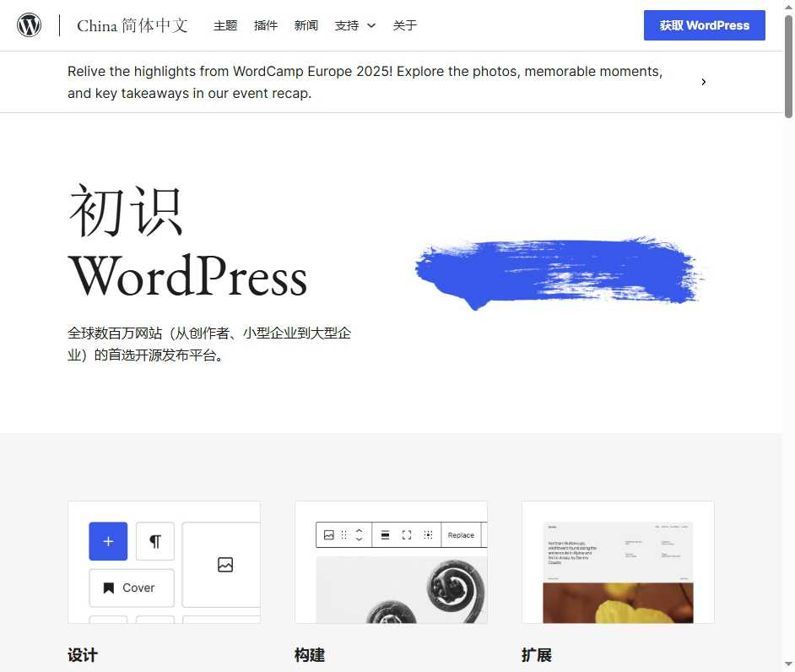Viewport: 795px width, 672px height.
Task: Click the image block icon in the toolbar
Action: 330,534
